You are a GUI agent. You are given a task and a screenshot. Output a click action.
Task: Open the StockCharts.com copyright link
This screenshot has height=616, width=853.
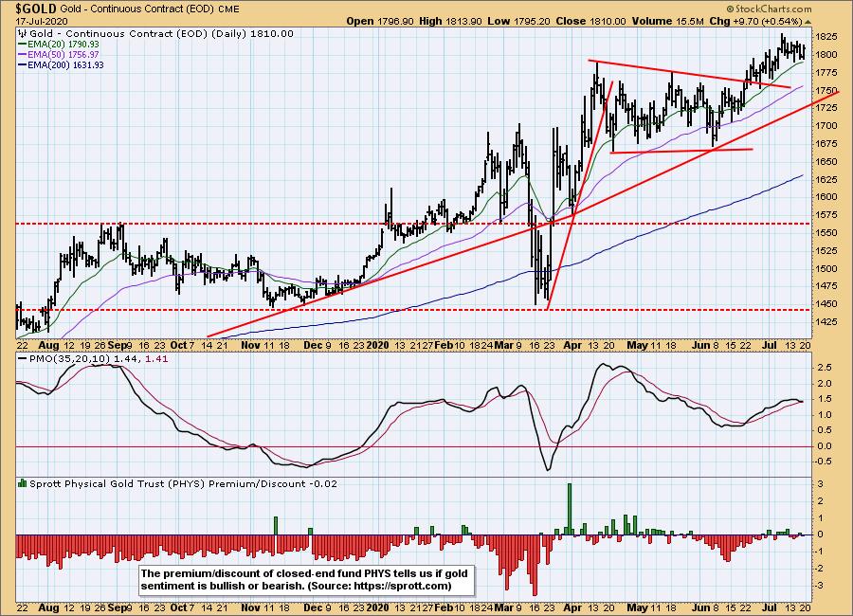[x=769, y=9]
